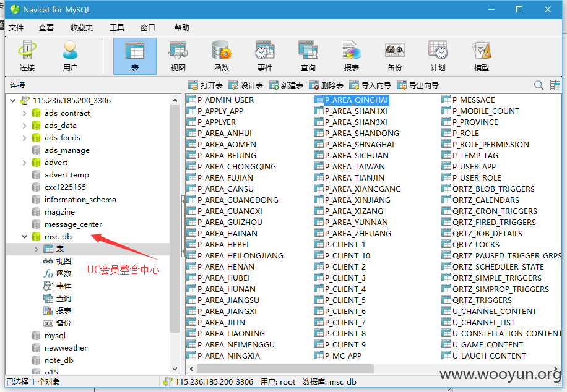Click table list horizontal scroll left arrow
Screen dimensions: 567x392
191,369
